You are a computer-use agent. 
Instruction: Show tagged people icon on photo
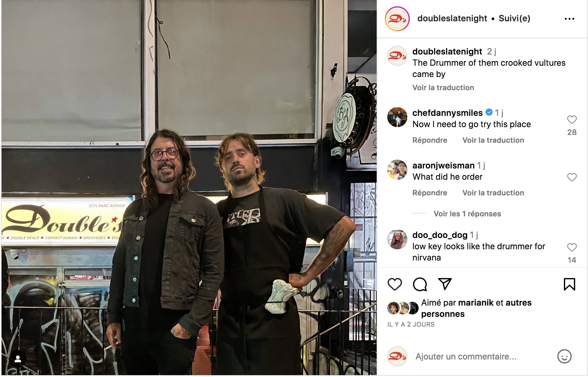click(18, 359)
